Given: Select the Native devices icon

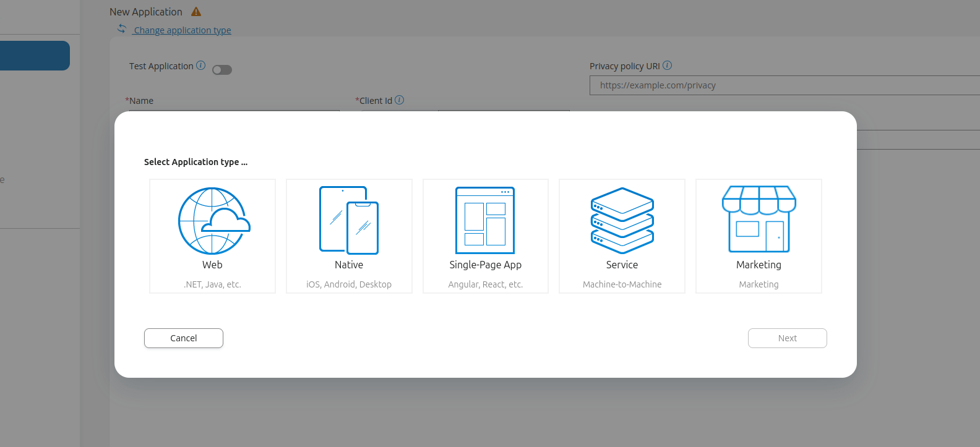Looking at the screenshot, I should [x=349, y=220].
